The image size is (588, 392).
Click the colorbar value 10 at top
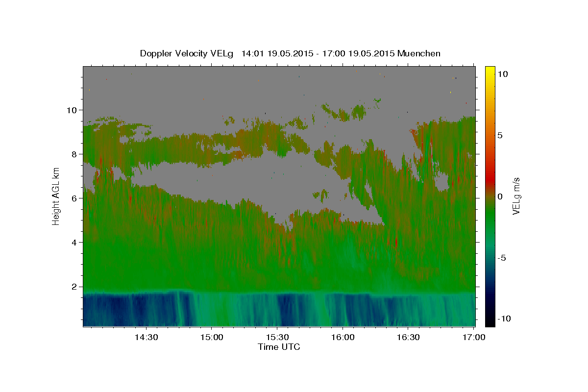point(502,74)
